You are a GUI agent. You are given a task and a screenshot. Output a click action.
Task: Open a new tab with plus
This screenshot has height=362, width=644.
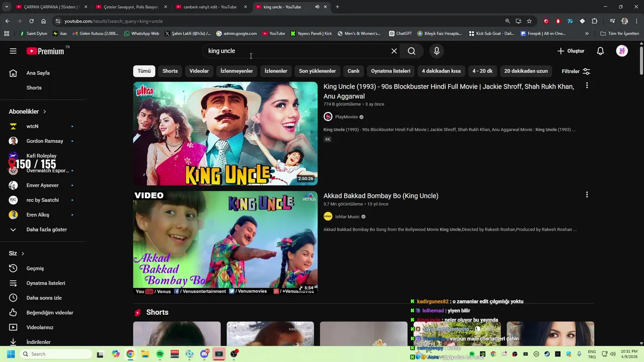[x=337, y=7]
